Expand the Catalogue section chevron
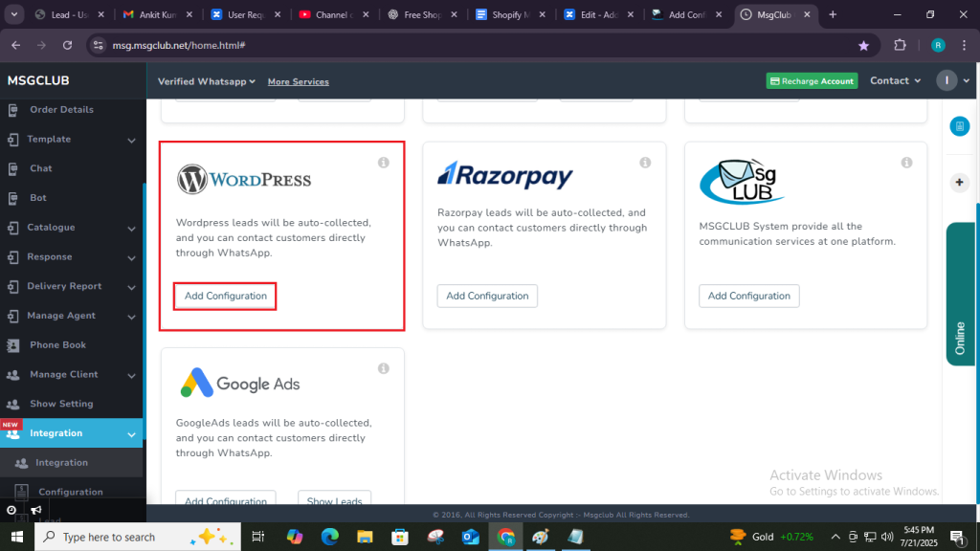980x551 pixels. [131, 229]
